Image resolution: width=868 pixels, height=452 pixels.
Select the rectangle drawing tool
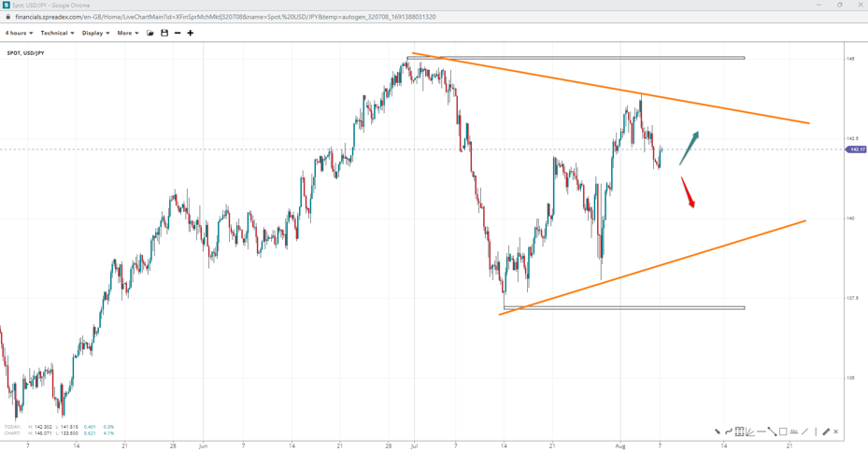[x=783, y=431]
